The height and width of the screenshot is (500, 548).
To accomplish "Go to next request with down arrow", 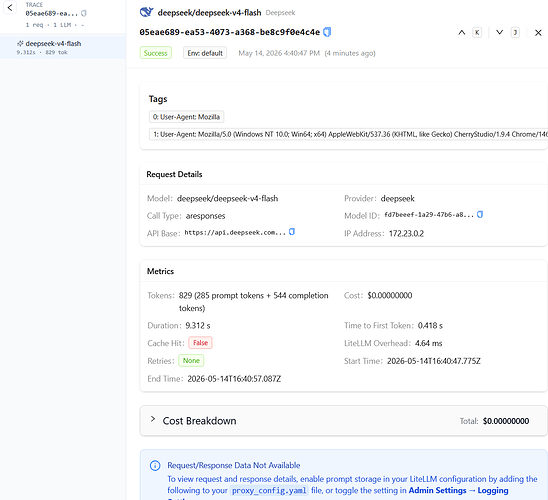I will 499,32.
